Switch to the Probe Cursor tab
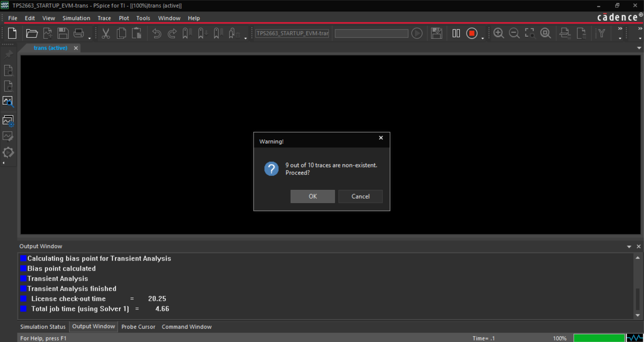Viewport: 644px width, 342px height. point(138,327)
